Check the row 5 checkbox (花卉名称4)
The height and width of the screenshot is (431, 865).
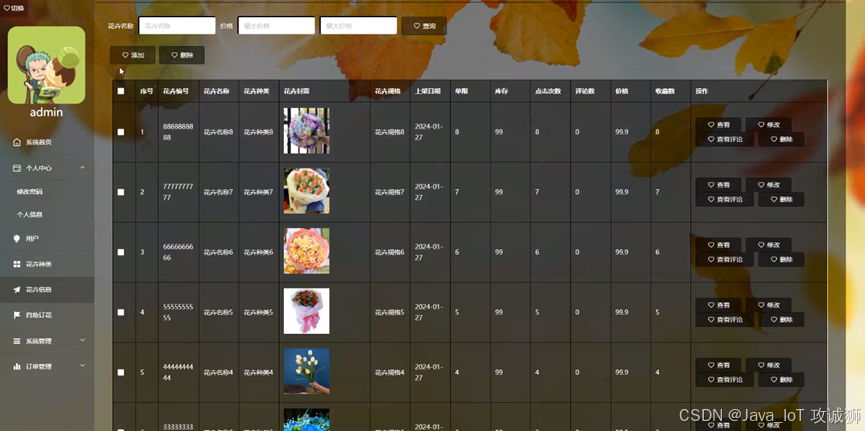pyautogui.click(x=121, y=373)
